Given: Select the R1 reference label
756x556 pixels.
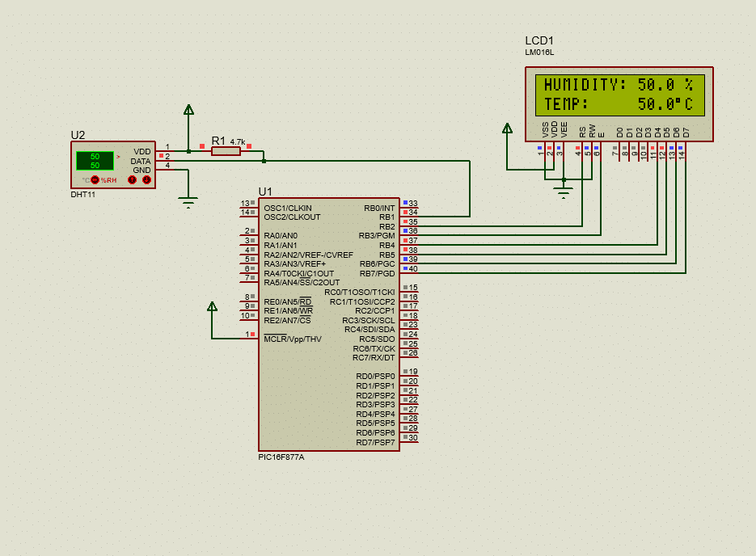Looking at the screenshot, I should point(218,141).
